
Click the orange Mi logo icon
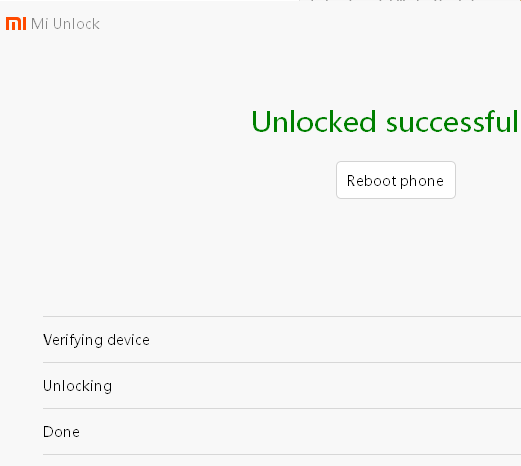pos(16,24)
